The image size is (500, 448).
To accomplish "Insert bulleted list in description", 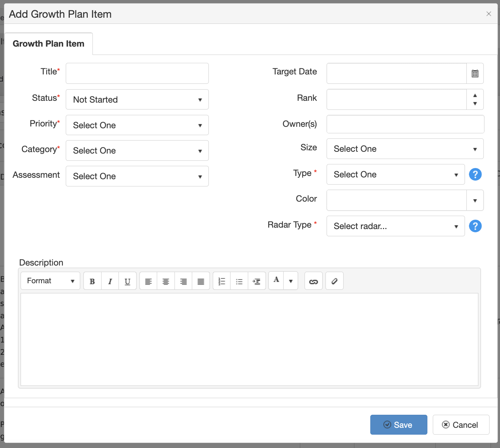I will point(239,281).
